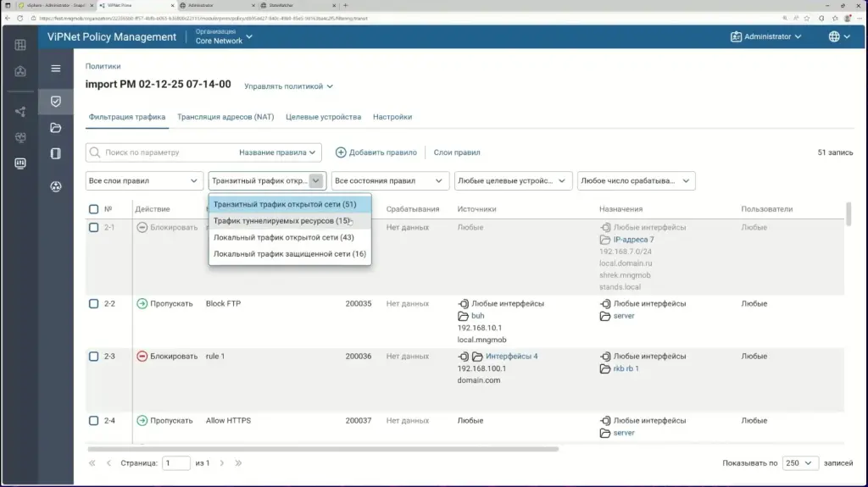The width and height of the screenshot is (868, 487).
Task: Click the browser refresh icon
Action: point(20,19)
